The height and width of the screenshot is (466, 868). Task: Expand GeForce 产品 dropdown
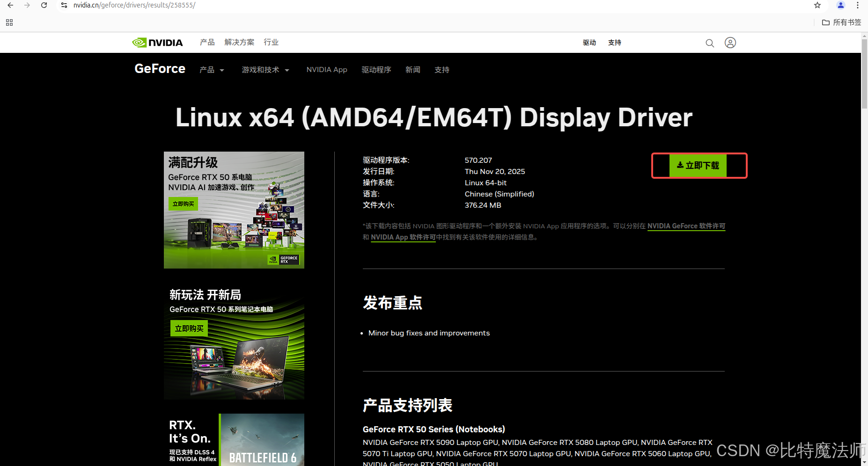coord(212,70)
